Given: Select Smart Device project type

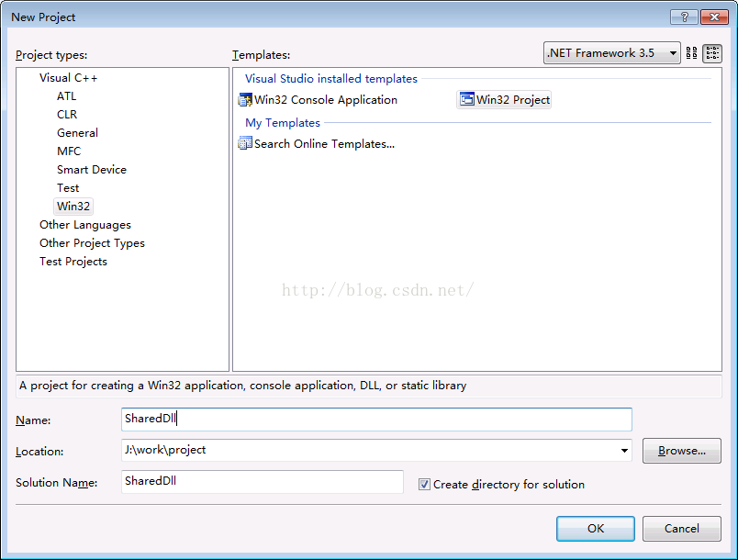Looking at the screenshot, I should click(x=92, y=170).
